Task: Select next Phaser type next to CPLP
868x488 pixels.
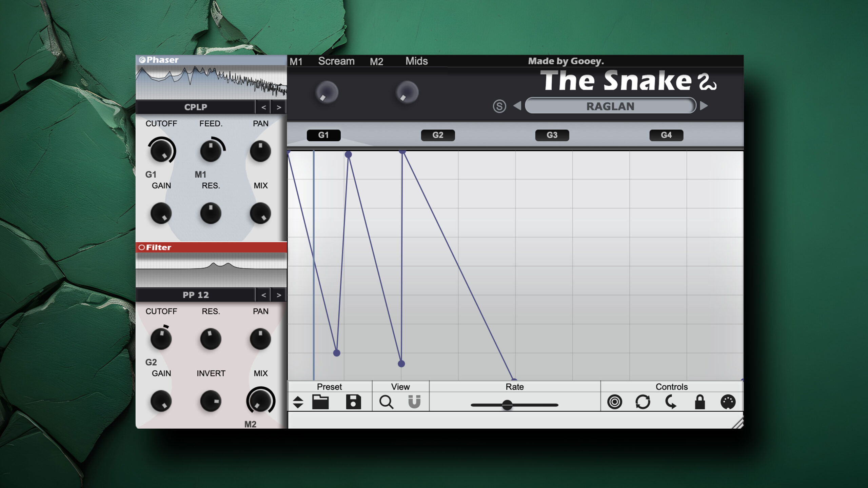Action: tap(279, 107)
